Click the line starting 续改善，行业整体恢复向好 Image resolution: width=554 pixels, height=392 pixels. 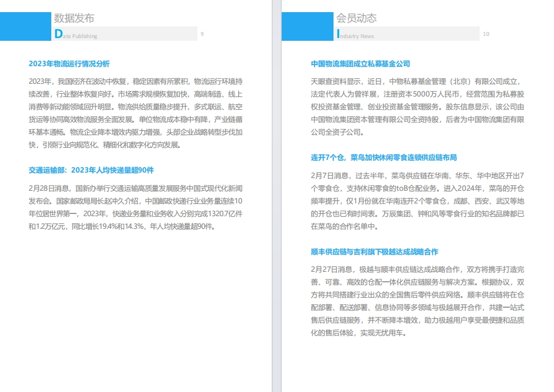click(136, 94)
